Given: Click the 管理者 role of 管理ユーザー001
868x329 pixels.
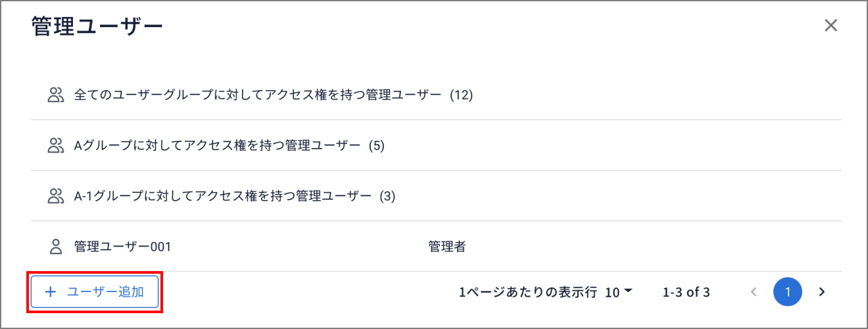Looking at the screenshot, I should click(x=447, y=247).
